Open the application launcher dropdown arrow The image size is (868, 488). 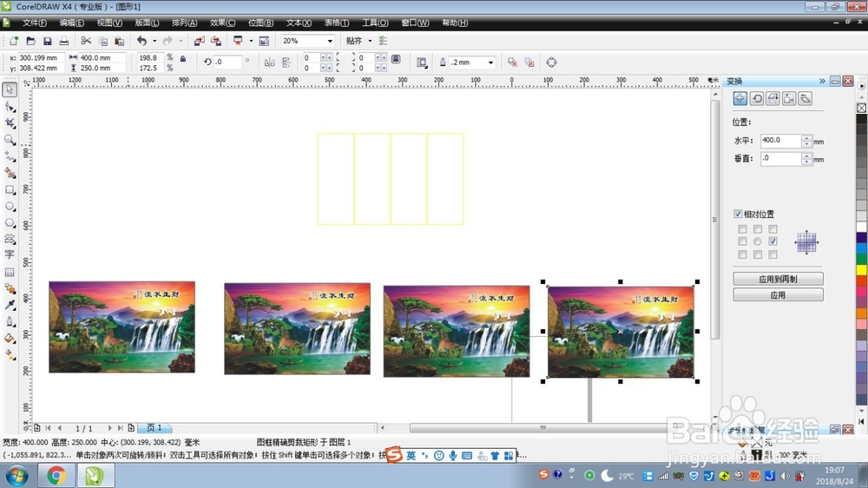point(251,41)
